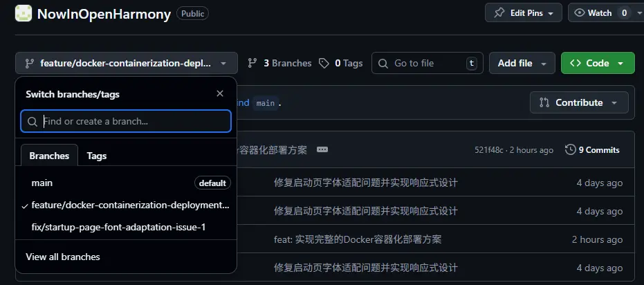Click the NowInOpenHarmony repository avatar icon
Viewport: 644px width, 285px height.
click(24, 13)
